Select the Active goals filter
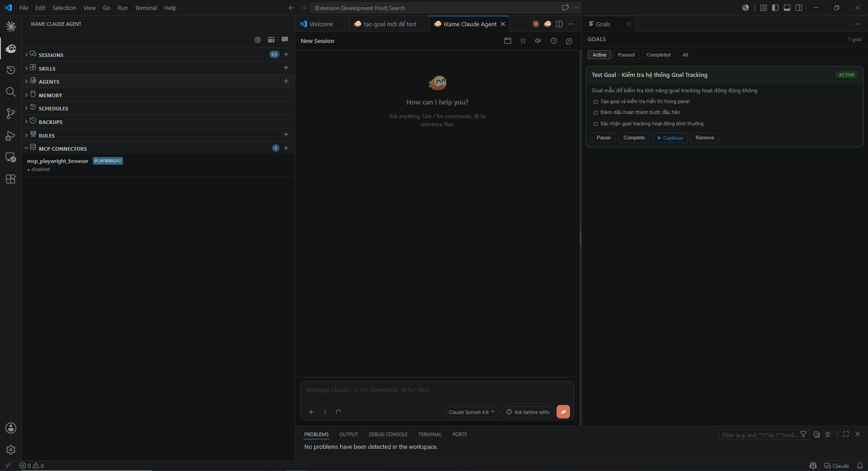 [x=599, y=55]
